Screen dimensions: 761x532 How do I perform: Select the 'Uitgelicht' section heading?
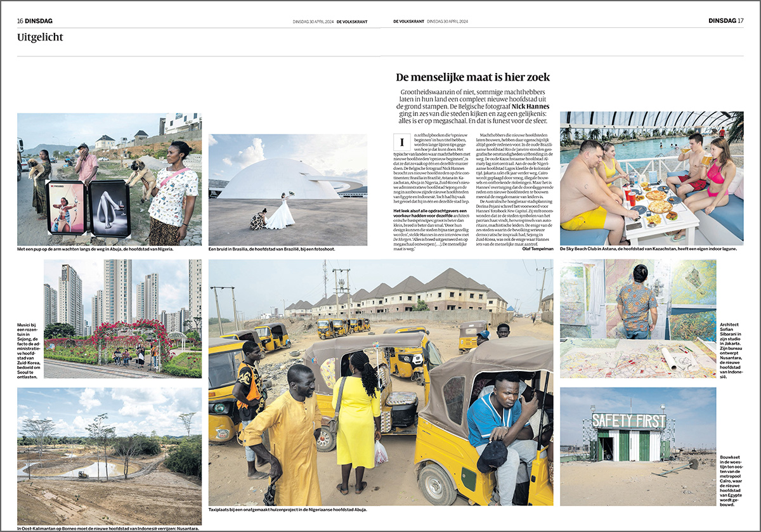41,37
